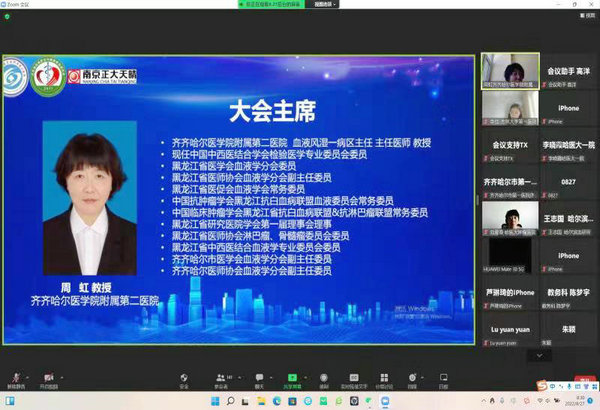The height and width of the screenshot is (410, 600).
Task: Unmute the microphone in Zoom toolbar
Action: (17, 379)
